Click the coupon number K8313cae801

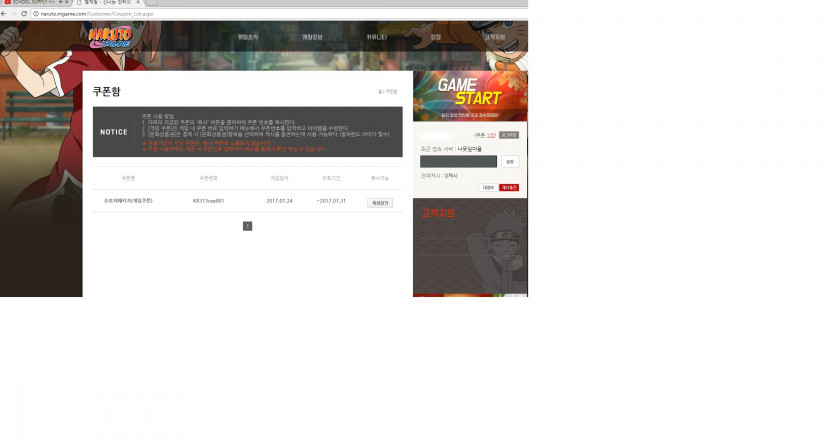(x=209, y=202)
